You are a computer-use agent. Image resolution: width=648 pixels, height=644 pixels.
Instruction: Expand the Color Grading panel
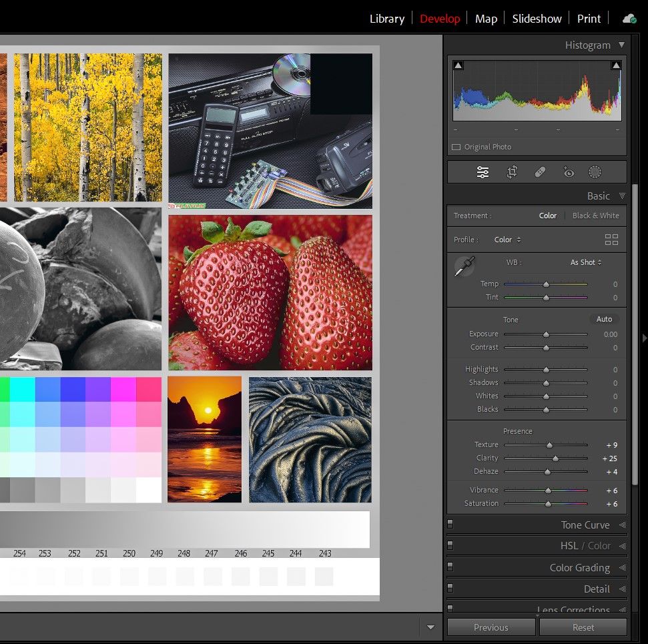point(579,567)
